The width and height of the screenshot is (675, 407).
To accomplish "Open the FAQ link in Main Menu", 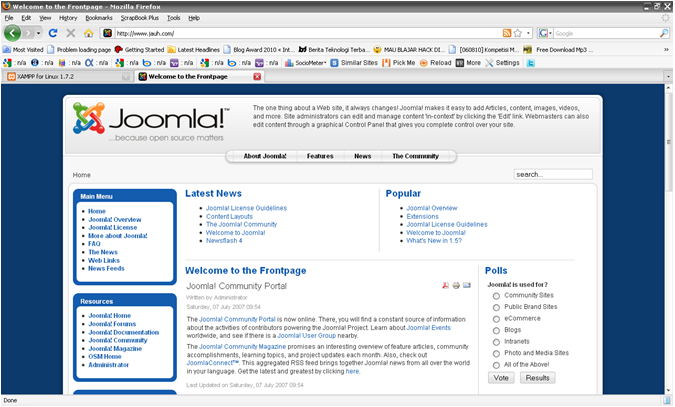I will pyautogui.click(x=94, y=244).
